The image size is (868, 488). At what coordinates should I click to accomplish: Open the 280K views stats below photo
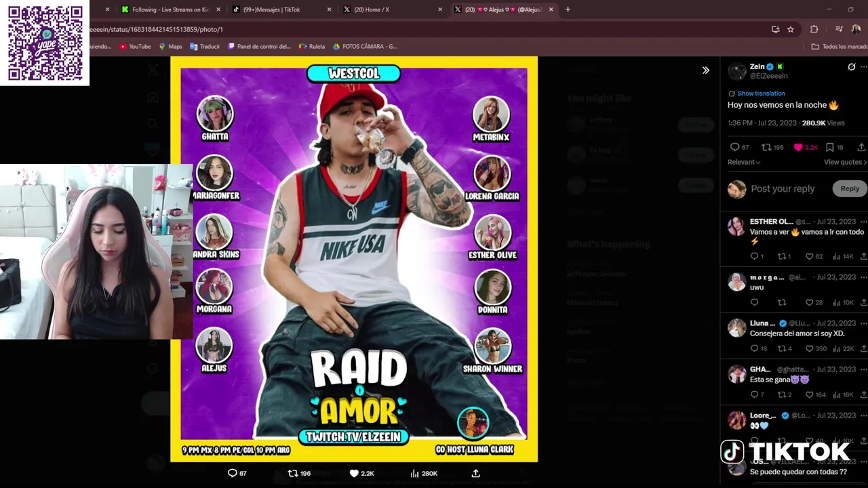[424, 473]
